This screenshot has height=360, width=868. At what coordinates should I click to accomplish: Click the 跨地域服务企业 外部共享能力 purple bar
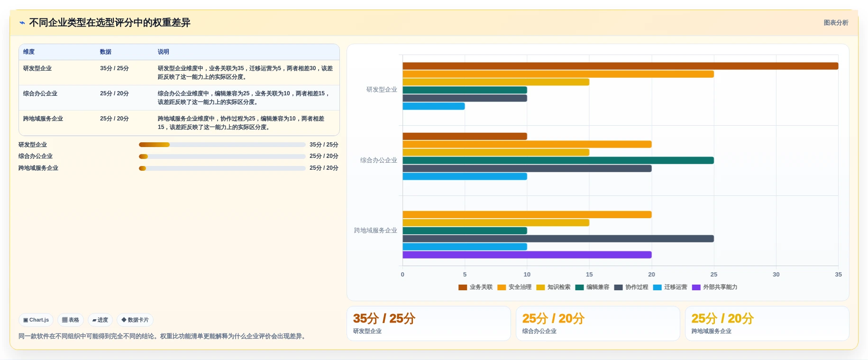[527, 255]
